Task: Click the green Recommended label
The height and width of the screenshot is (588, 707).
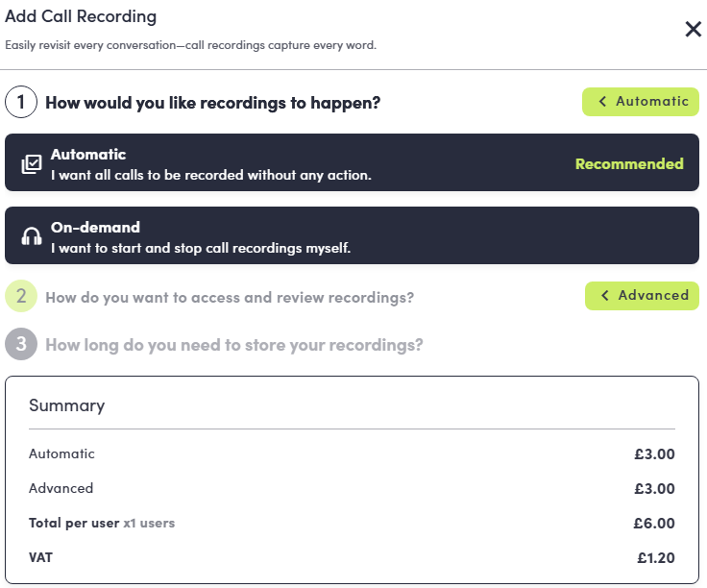Action: pyautogui.click(x=629, y=164)
